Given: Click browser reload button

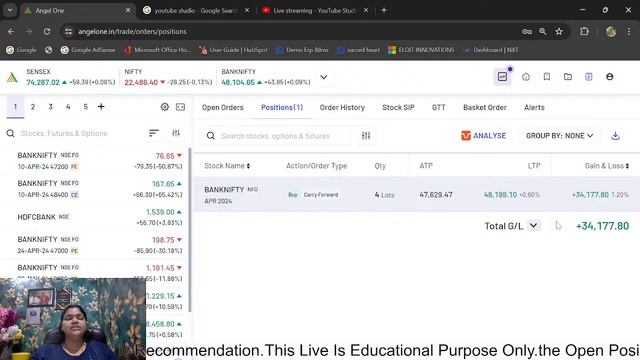Looking at the screenshot, I should 47,31.
